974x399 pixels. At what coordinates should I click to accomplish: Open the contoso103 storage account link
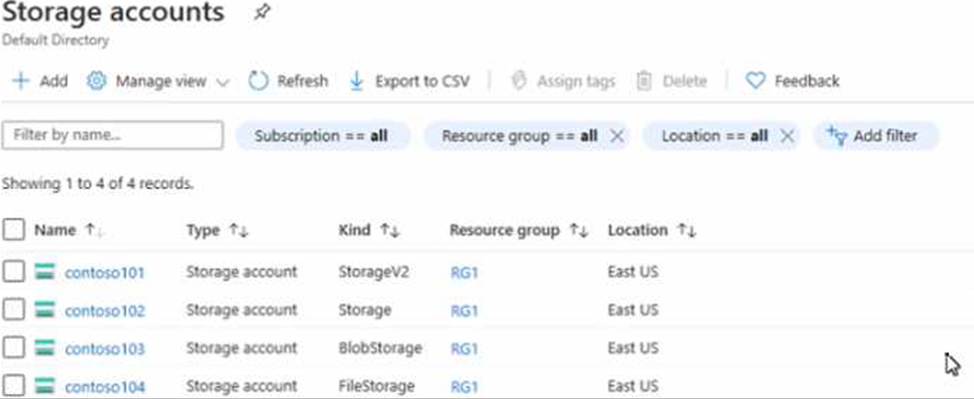[104, 349]
